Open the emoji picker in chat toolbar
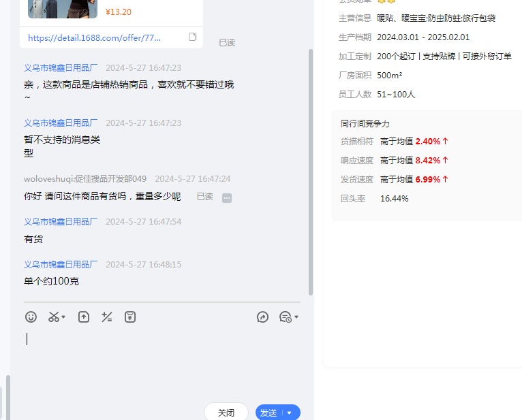 (x=31, y=317)
